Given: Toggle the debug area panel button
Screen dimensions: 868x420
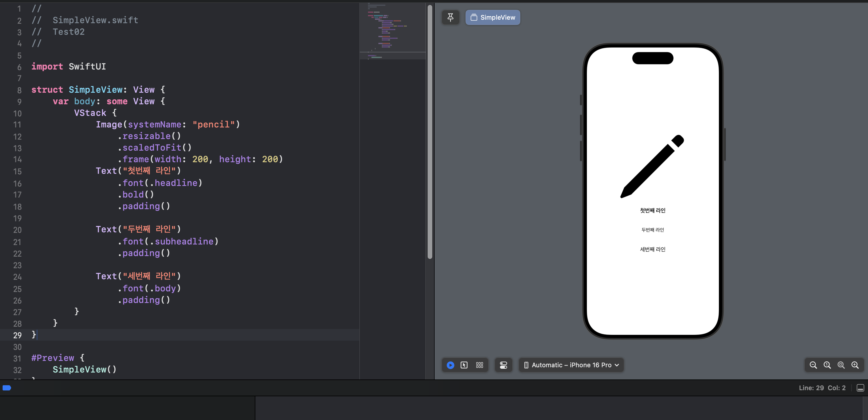Looking at the screenshot, I should click(860, 388).
